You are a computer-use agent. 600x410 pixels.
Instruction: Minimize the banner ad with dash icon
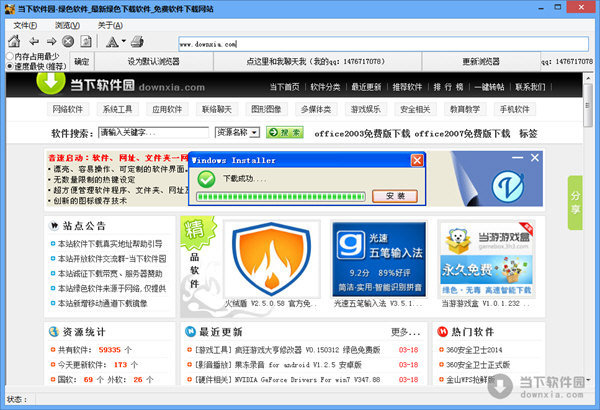(x=517, y=157)
